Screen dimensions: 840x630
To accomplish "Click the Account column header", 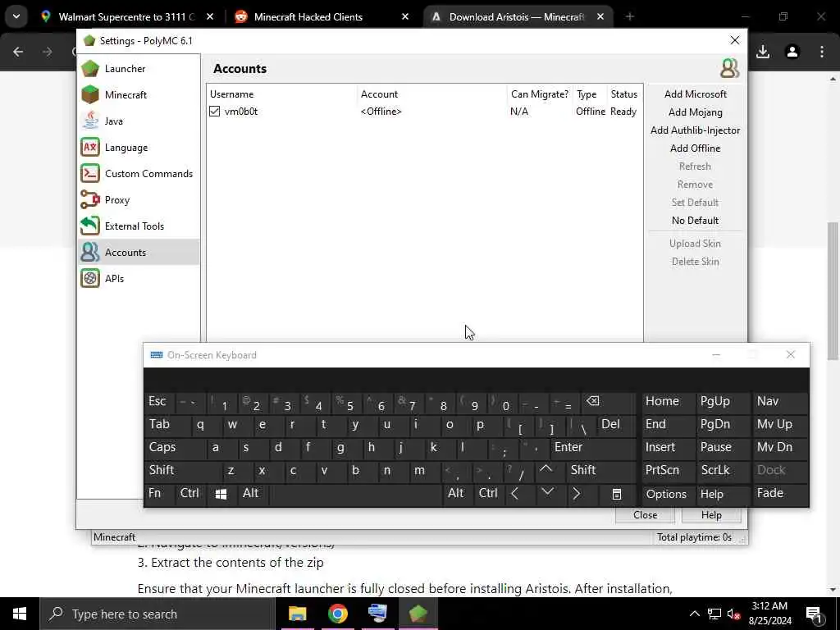I will tap(431, 94).
